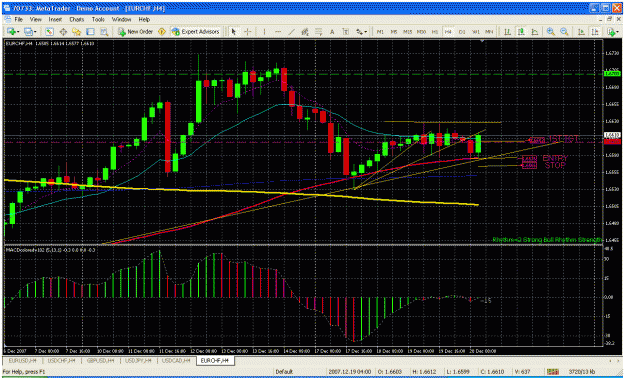The width and height of the screenshot is (625, 378).
Task: Open the Tools menu
Action: [98, 19]
